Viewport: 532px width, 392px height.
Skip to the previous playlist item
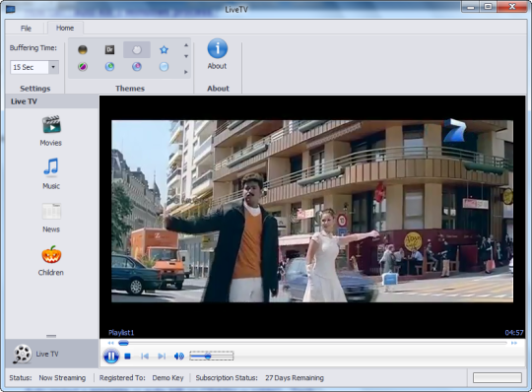tap(145, 357)
